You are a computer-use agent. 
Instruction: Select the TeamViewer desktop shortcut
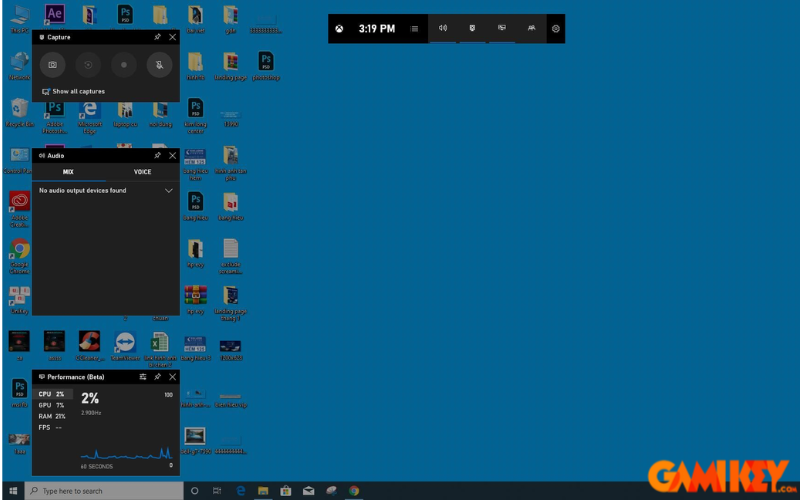click(125, 346)
